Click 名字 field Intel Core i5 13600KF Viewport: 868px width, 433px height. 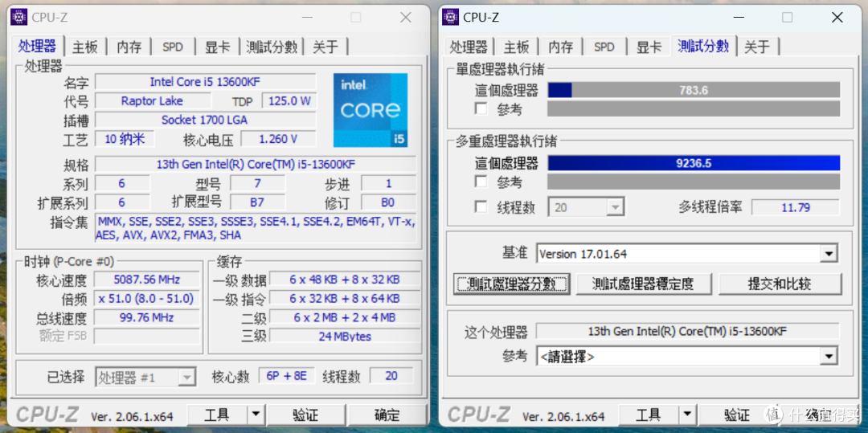[x=206, y=82]
